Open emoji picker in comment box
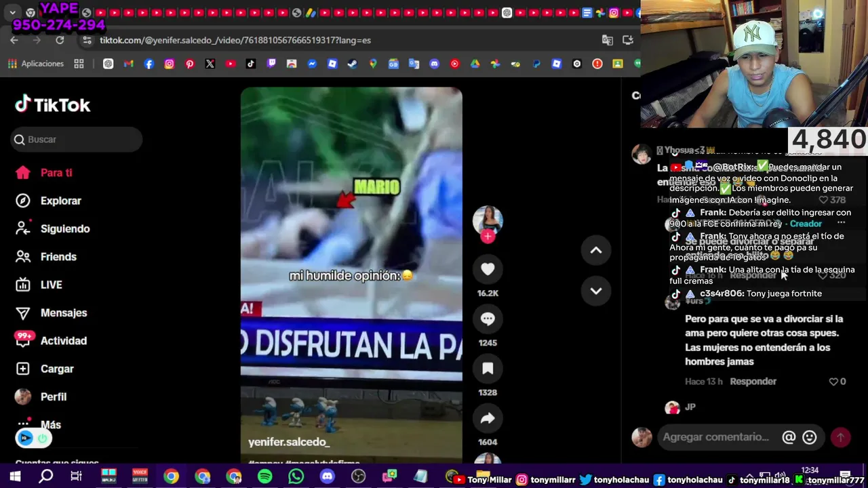 pos(809,437)
